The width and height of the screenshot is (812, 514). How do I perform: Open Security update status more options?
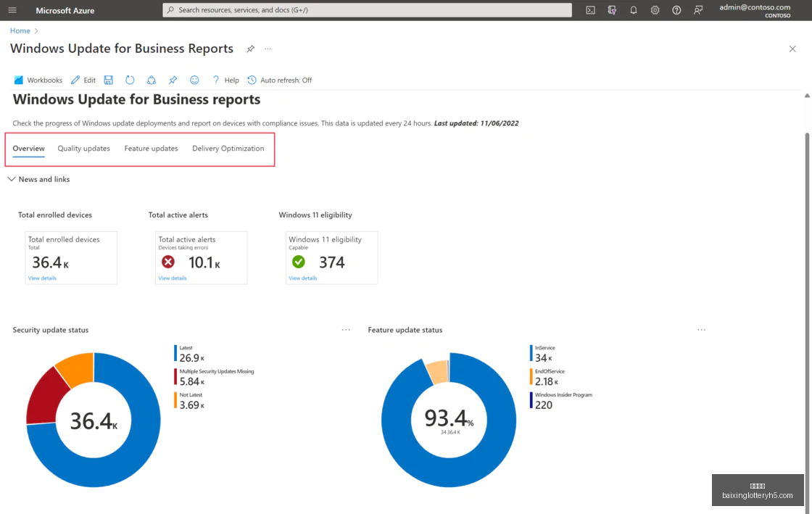click(346, 330)
